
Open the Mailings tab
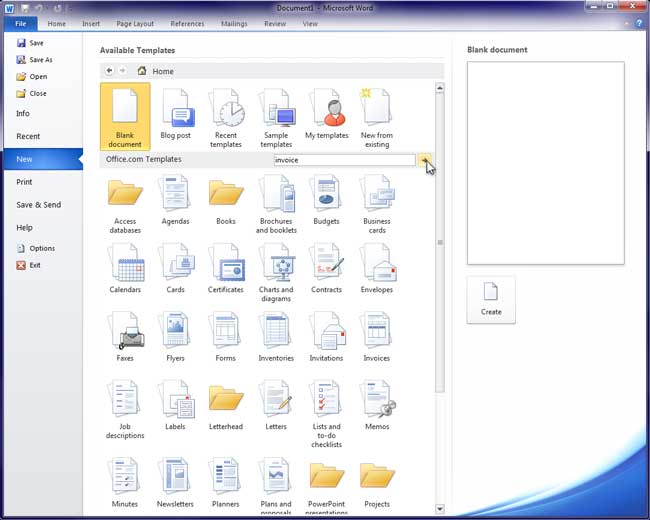coord(234,24)
